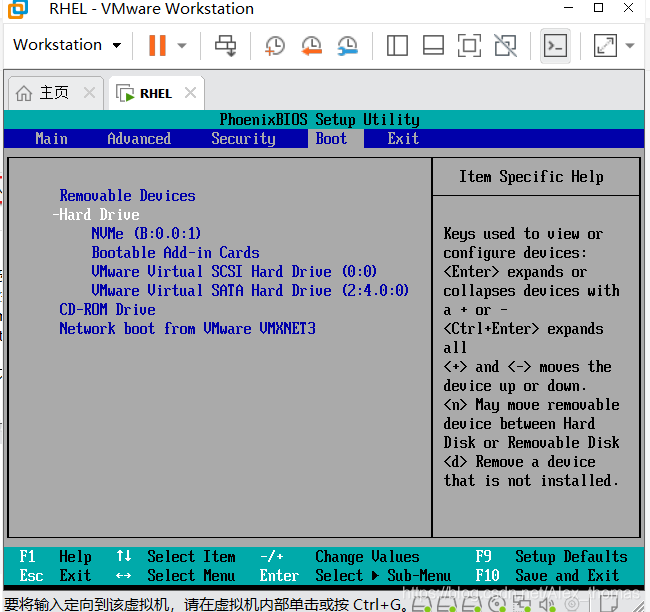Viewport: 650px width, 612px height.
Task: Click the sound card status icon
Action: coord(547,605)
